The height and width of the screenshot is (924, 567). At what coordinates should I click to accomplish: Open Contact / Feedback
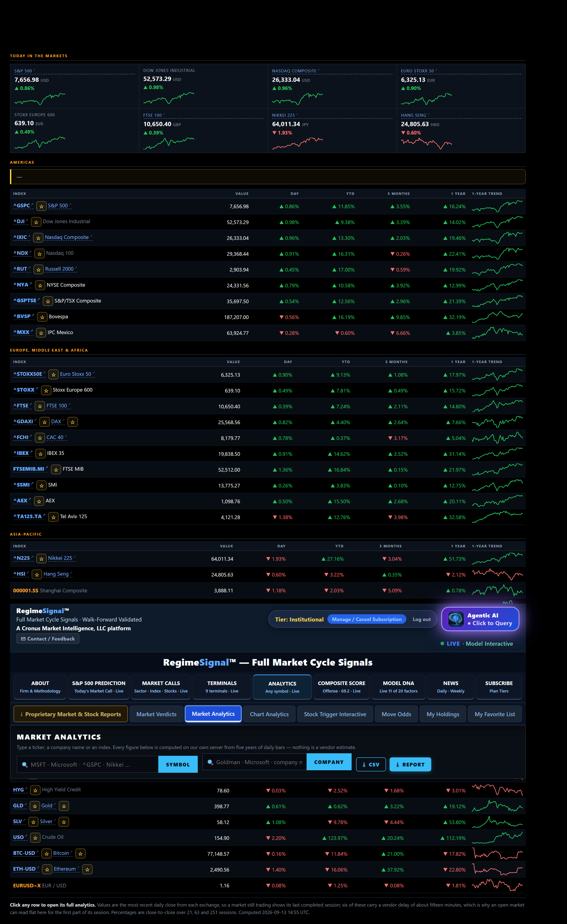(x=48, y=639)
